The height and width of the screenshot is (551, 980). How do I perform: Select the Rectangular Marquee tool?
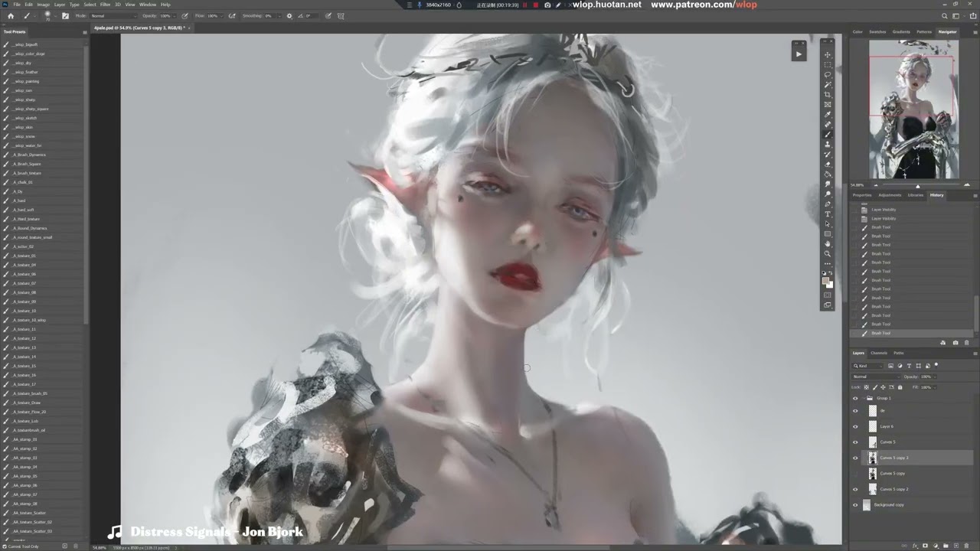click(828, 65)
